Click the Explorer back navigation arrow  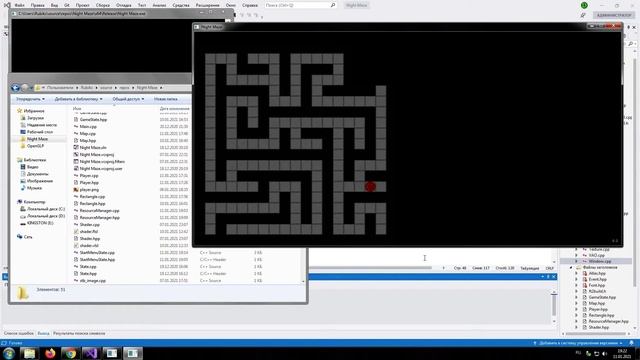pos(16,88)
